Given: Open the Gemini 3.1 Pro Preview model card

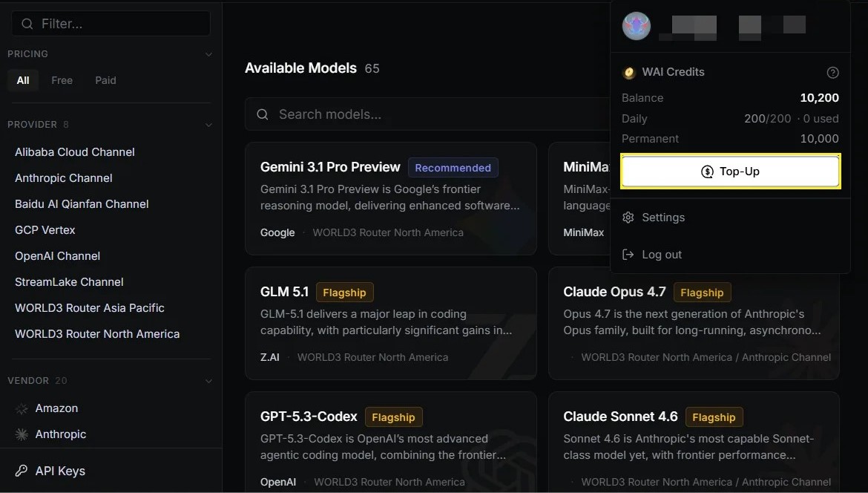Looking at the screenshot, I should [391, 199].
